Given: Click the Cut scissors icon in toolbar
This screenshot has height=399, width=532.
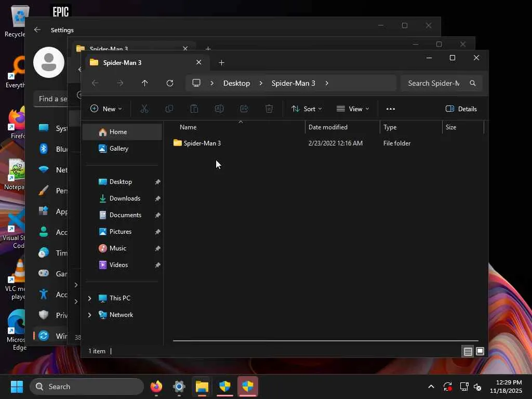Looking at the screenshot, I should click(x=144, y=109).
